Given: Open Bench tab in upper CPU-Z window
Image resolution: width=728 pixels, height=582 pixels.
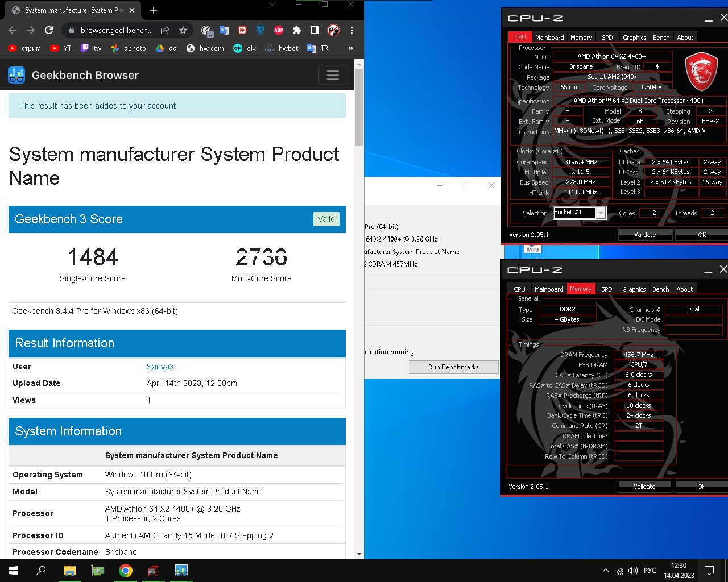Looking at the screenshot, I should (x=661, y=38).
